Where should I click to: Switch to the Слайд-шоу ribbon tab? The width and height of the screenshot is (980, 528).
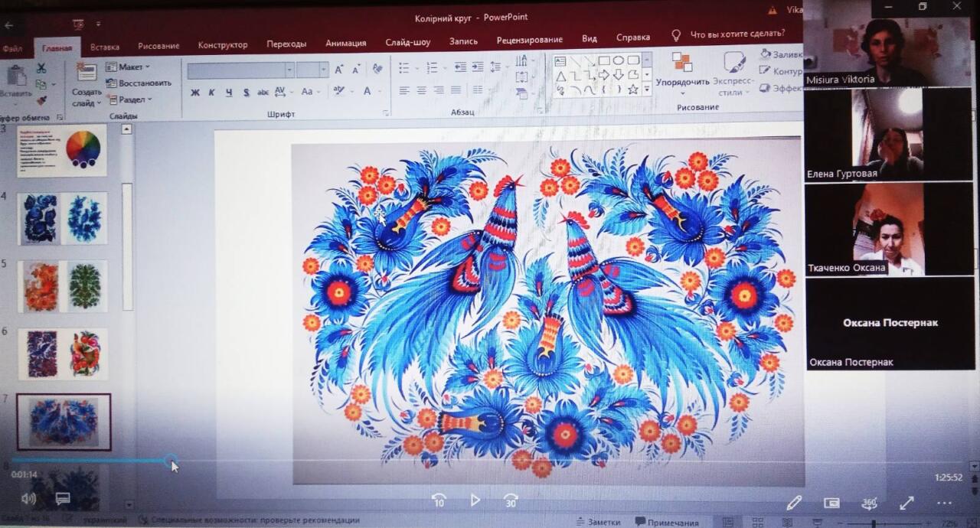point(408,41)
